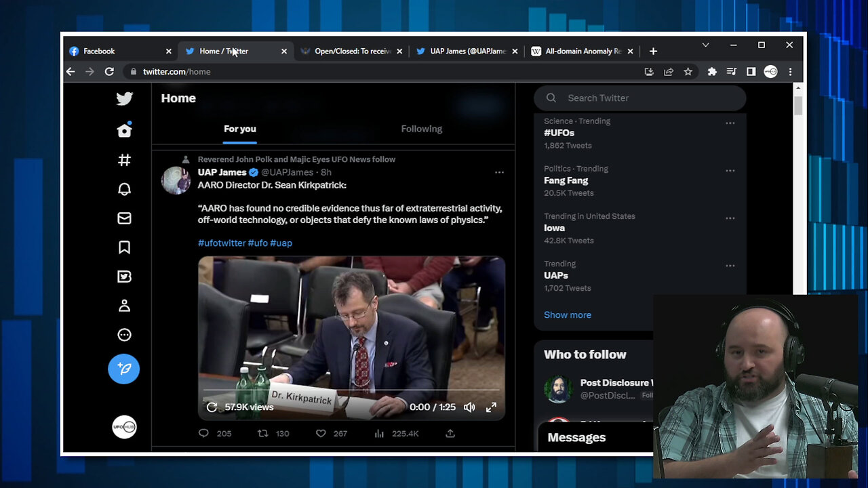Click the install app icon in address bar
The height and width of the screenshot is (488, 868).
click(649, 71)
